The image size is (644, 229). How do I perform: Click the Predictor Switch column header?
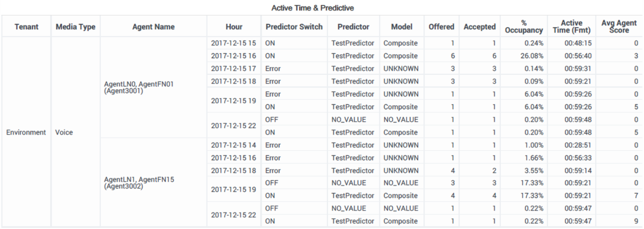click(294, 27)
